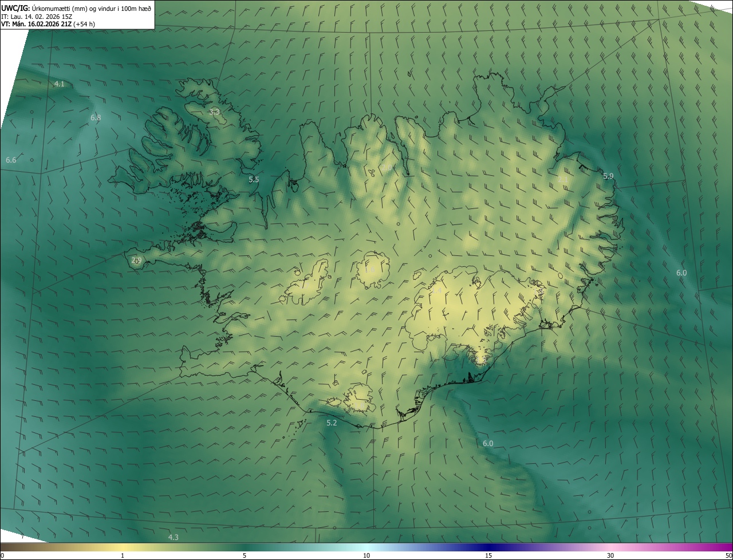733x560 pixels.
Task: Click the 4.3 value label near colorbar
Action: [173, 537]
